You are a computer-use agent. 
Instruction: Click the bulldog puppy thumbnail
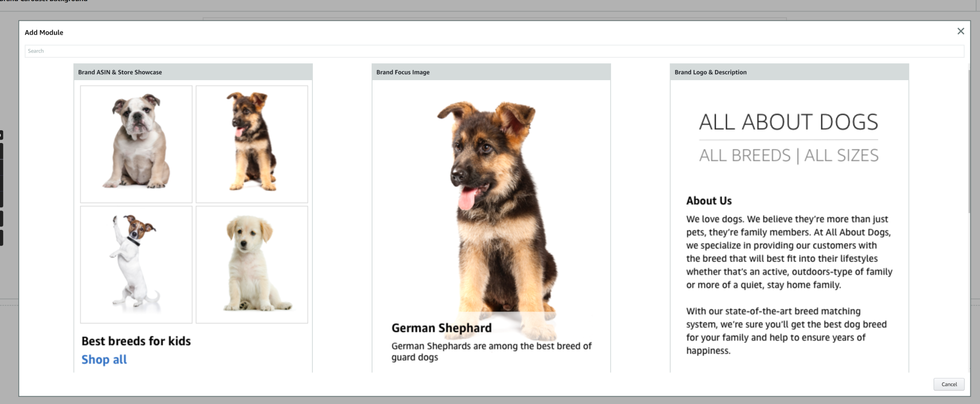click(x=136, y=144)
